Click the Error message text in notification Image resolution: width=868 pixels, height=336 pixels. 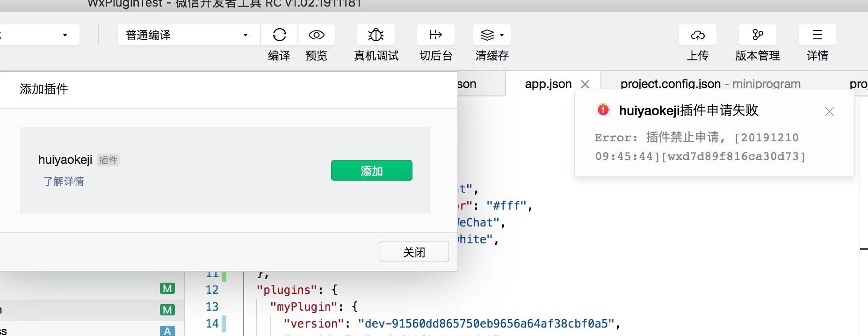coord(700,147)
